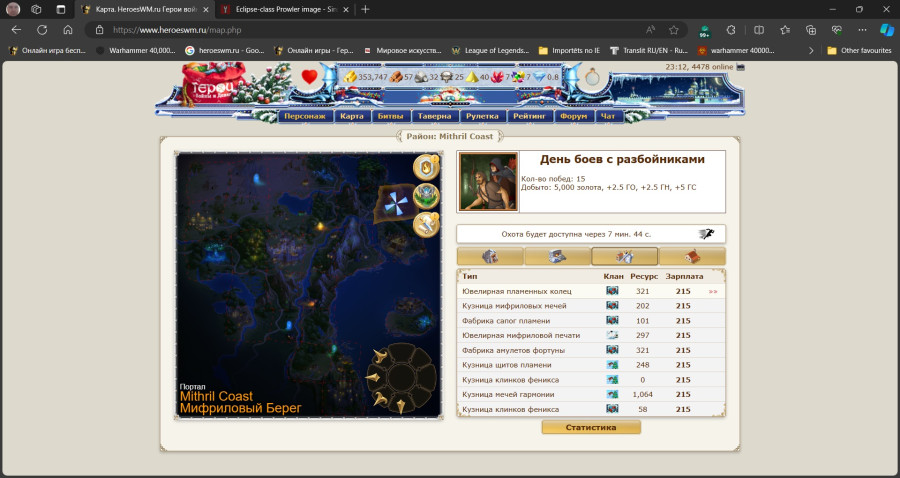This screenshot has height=478, width=900.
Task: Open the mining facilities tab with mine icon
Action: point(490,257)
